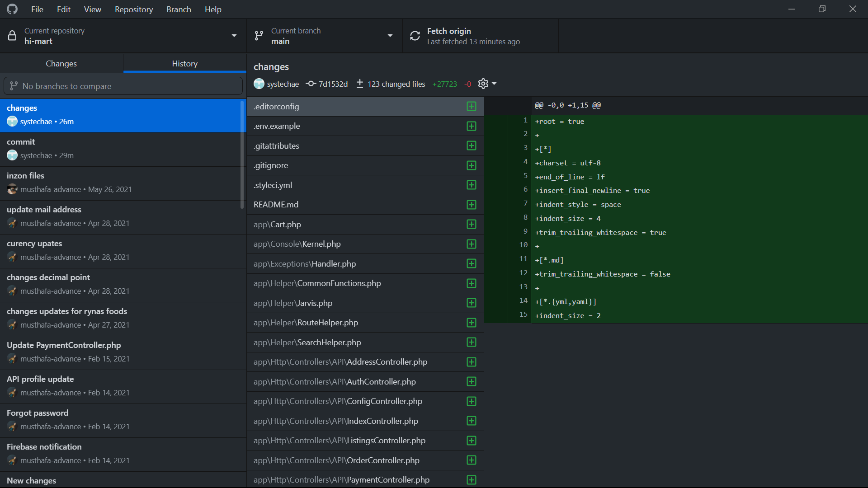Expand README.md in the diff view
Viewport: 868px width, 488px height.
pos(472,205)
